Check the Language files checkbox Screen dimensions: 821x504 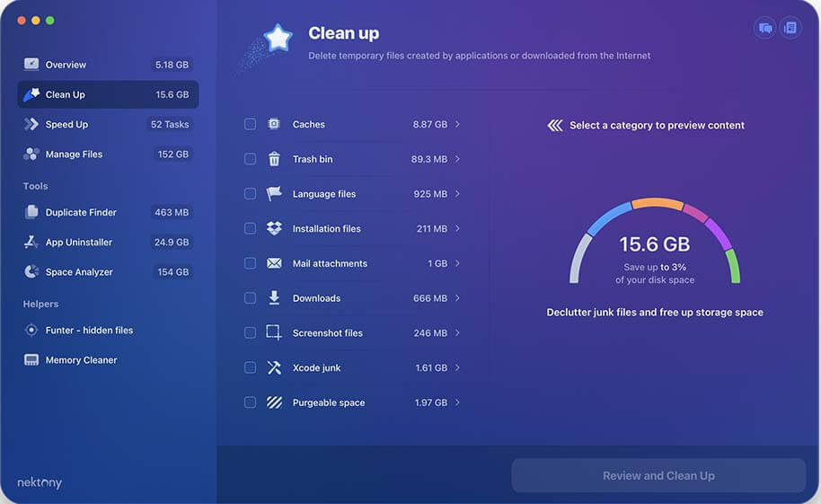click(x=251, y=194)
